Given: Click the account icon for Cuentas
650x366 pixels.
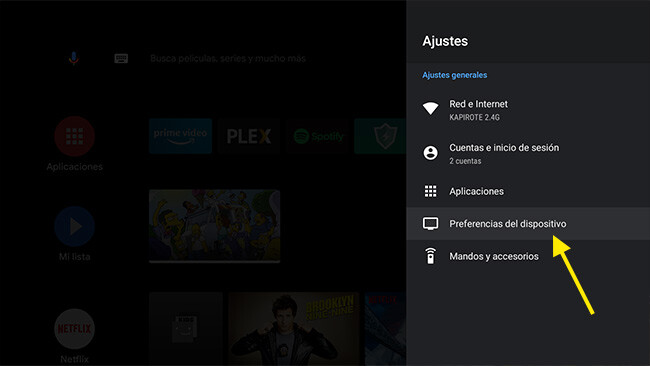Looking at the screenshot, I should [x=430, y=153].
